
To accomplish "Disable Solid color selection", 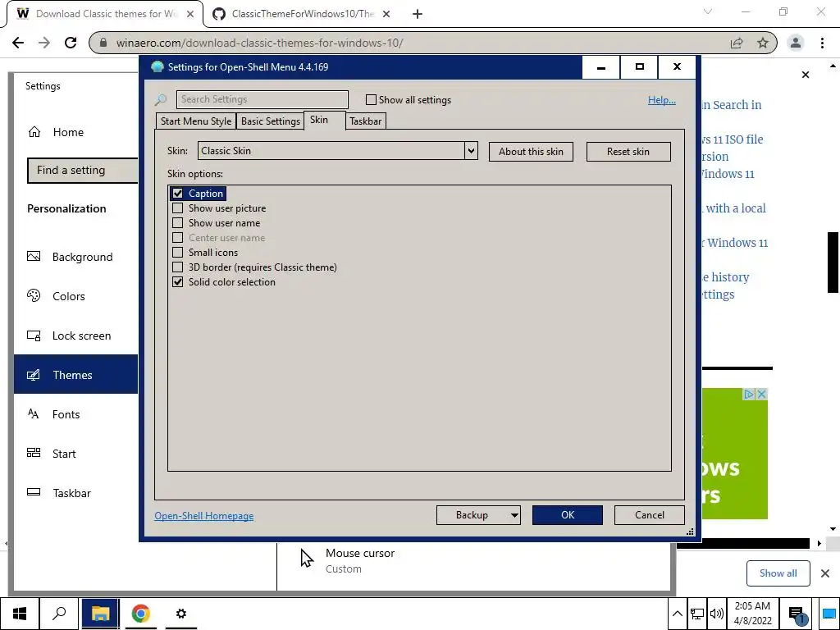I will [x=178, y=282].
